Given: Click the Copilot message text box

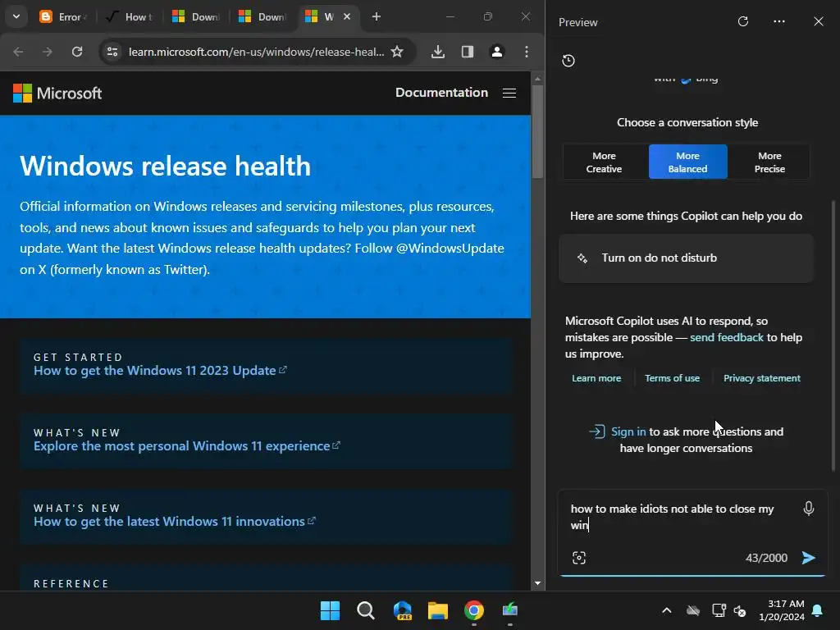Looking at the screenshot, I should [680, 517].
